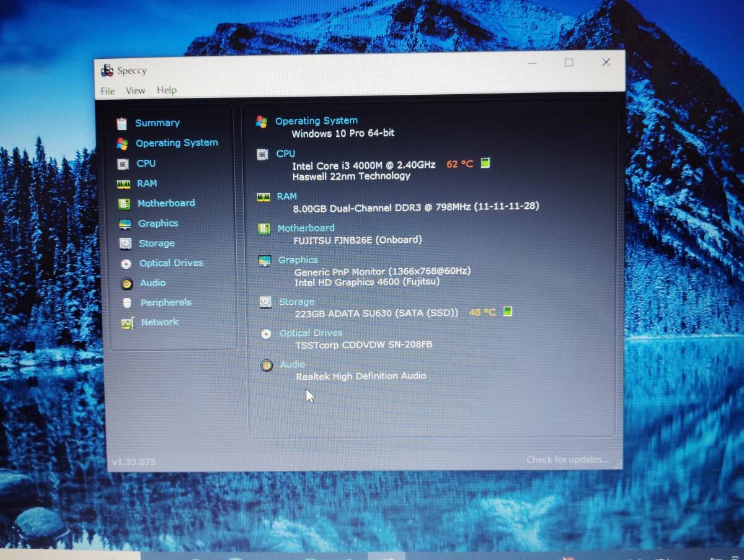The width and height of the screenshot is (744, 560).
Task: Click the RAM icon in summary pane
Action: pyautogui.click(x=263, y=197)
